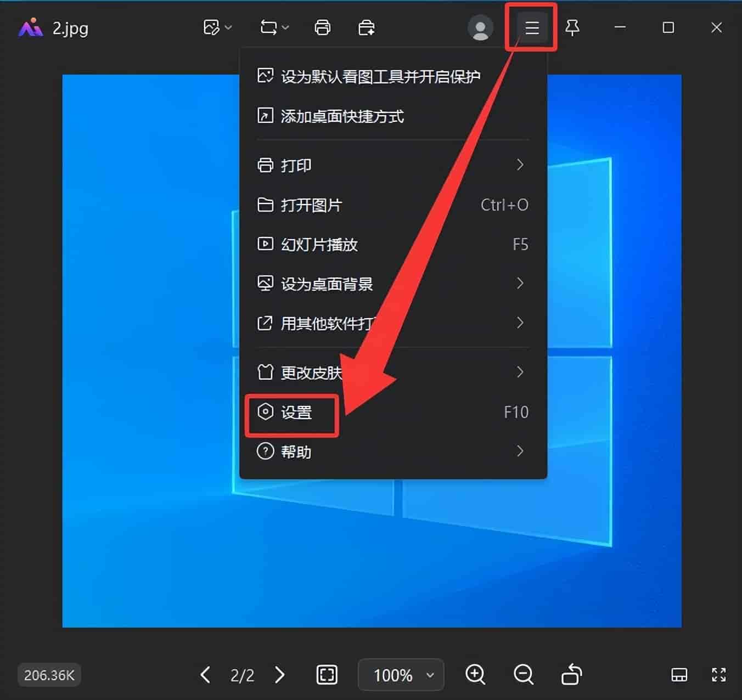Maximize the image viewer window
This screenshot has width=742, height=700.
point(668,27)
